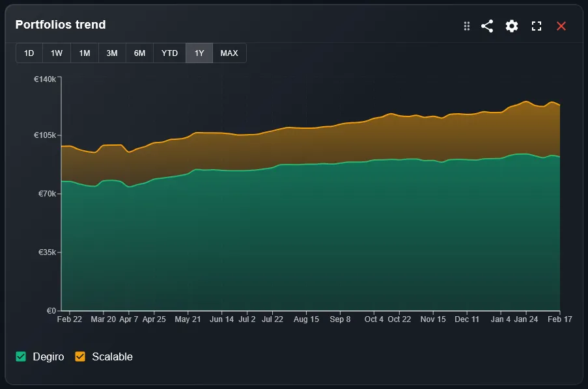
Task: Expand the chart to fullscreen mode
Action: click(x=536, y=27)
